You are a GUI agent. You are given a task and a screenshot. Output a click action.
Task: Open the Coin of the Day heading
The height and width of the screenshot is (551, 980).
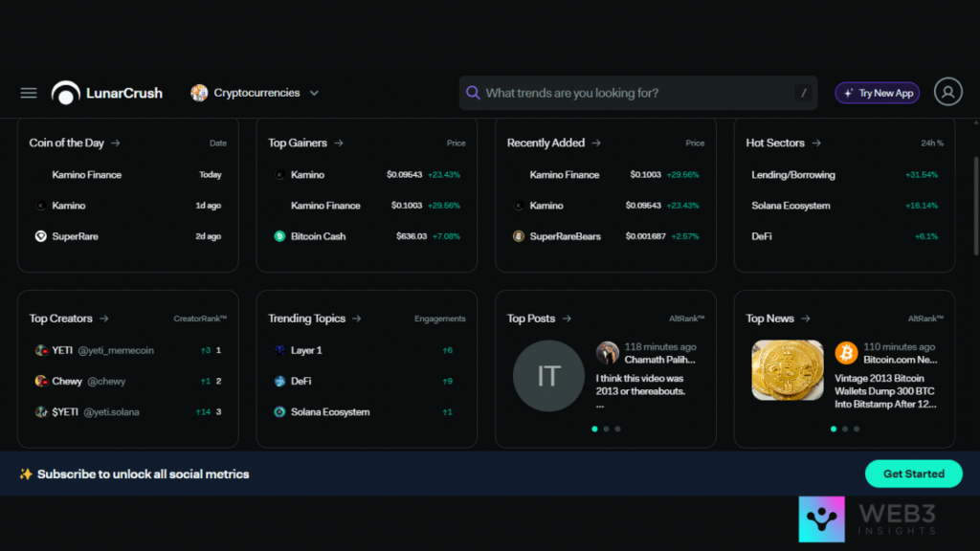(66, 143)
